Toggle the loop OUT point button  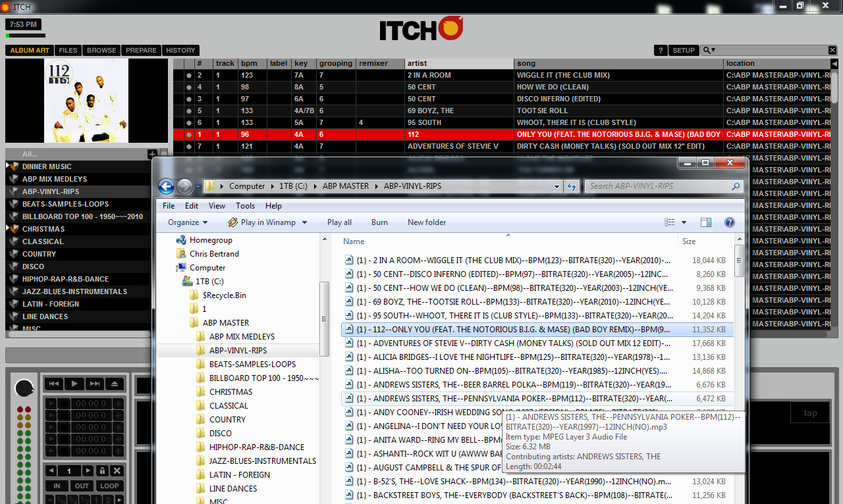[82, 486]
